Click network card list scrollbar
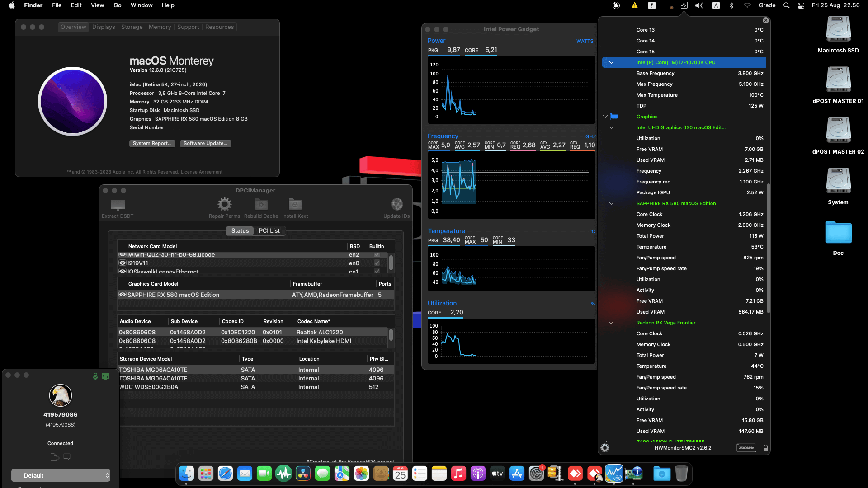 (391, 263)
